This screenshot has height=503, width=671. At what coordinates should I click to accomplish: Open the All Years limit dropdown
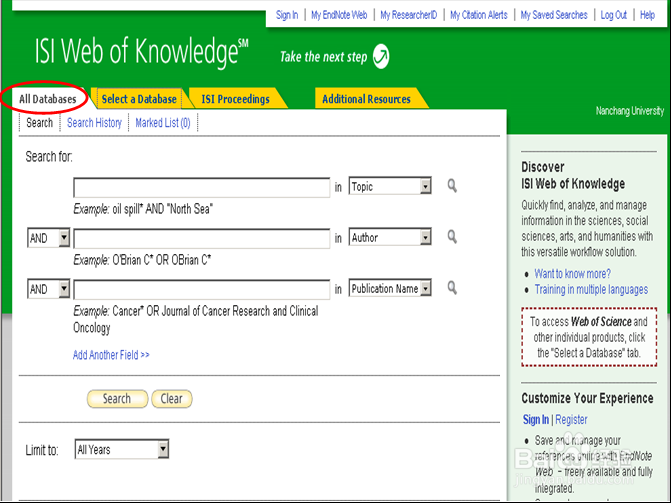122,449
